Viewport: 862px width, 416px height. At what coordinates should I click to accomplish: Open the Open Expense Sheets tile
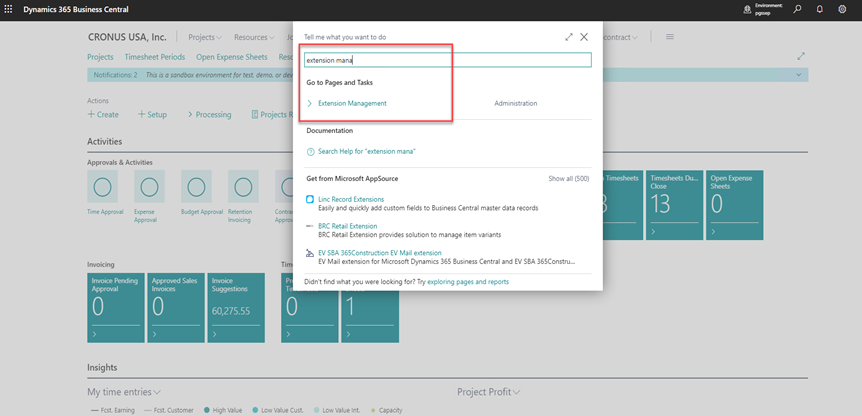pyautogui.click(x=734, y=204)
